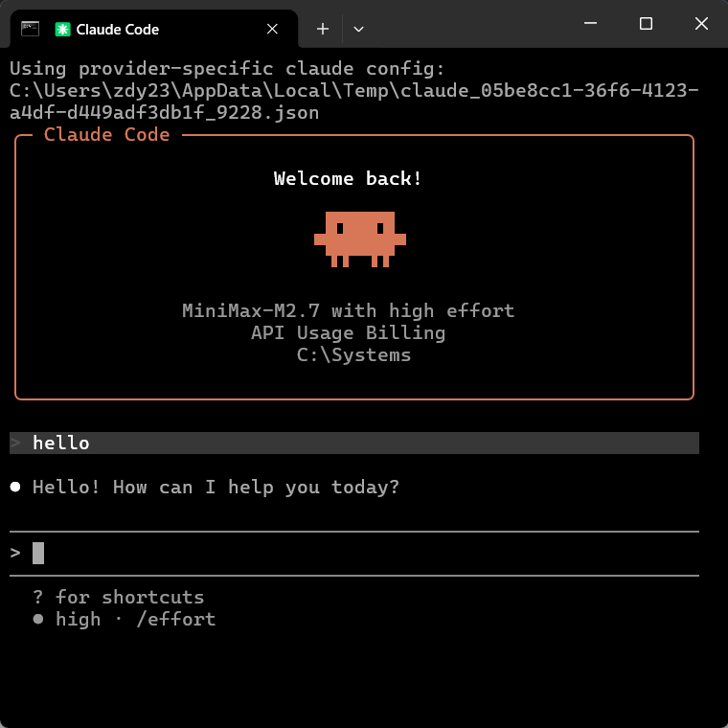The width and height of the screenshot is (728, 728).
Task: Click the terminal window icon in title bar
Action: (x=30, y=29)
